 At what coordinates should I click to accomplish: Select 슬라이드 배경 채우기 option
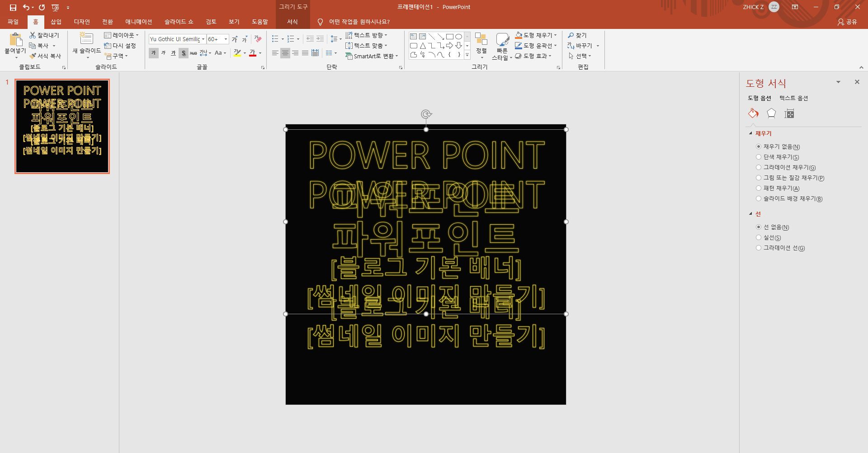[789, 198]
